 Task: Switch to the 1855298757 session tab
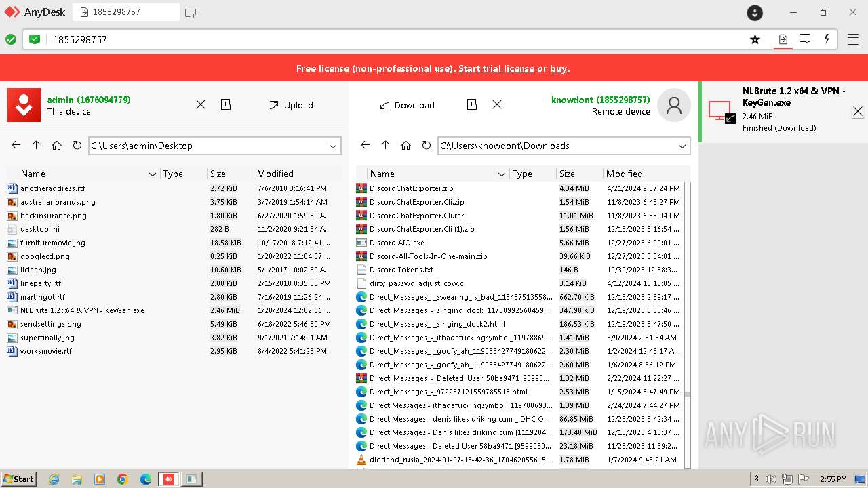[x=126, y=12]
